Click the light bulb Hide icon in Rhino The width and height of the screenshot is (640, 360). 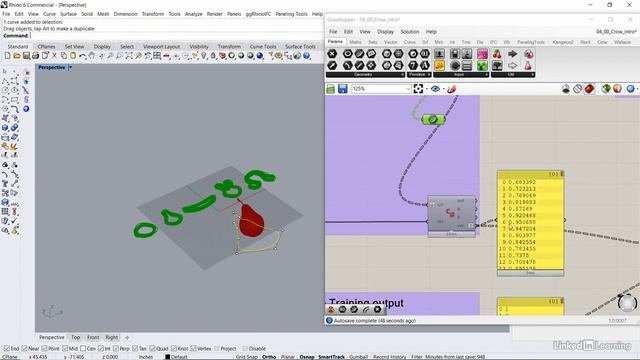[x=204, y=56]
